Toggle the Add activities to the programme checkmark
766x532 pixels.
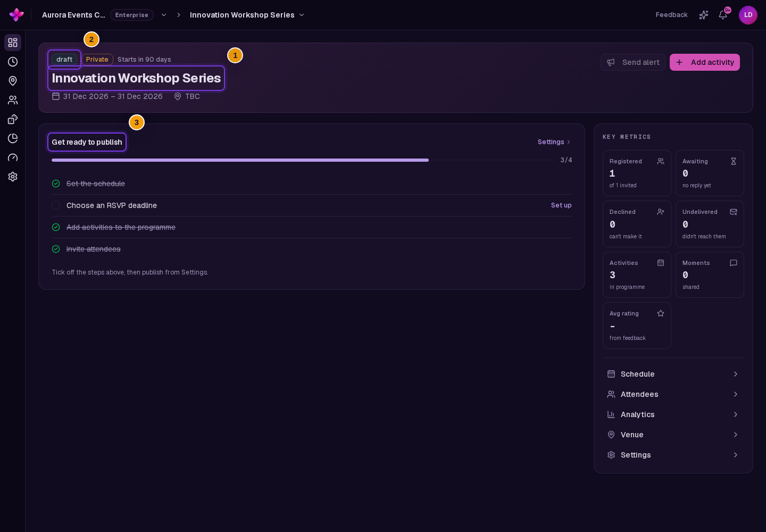56,227
